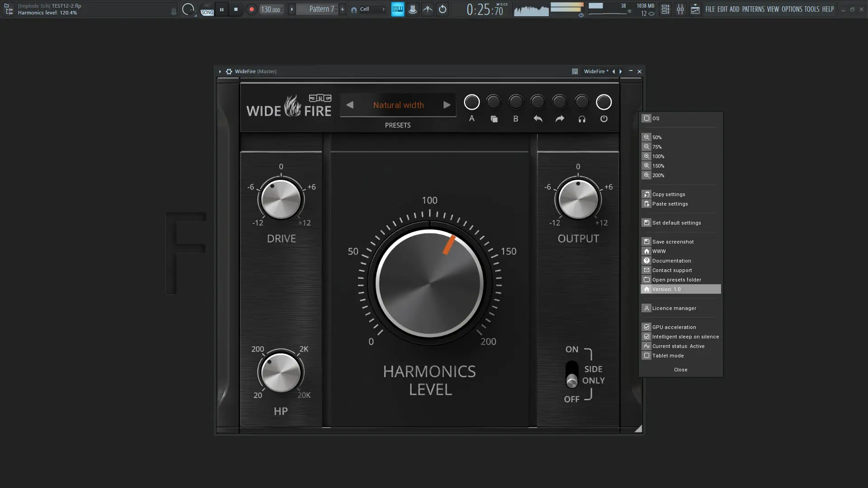
Task: Enable the Tablet mode checkbox
Action: 646,356
